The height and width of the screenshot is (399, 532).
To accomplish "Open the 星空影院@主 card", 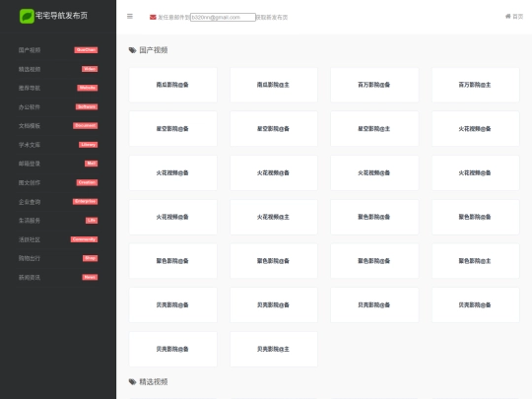I will point(374,129).
